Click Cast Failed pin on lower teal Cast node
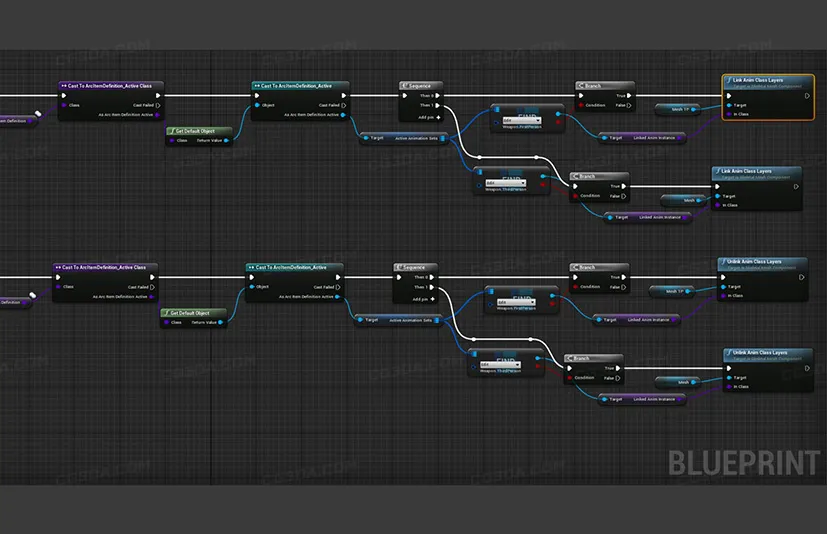This screenshot has width=827, height=534. (338, 287)
